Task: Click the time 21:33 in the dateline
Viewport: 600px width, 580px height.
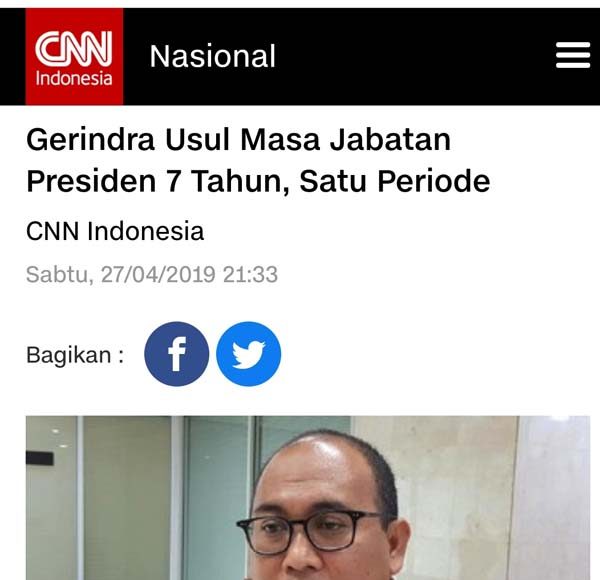Action: [x=250, y=274]
